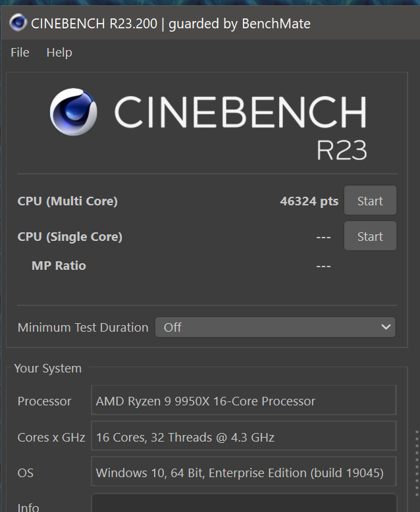Click the empty Info text field
Screen dimensions: 420x512
pyautogui.click(x=244, y=504)
